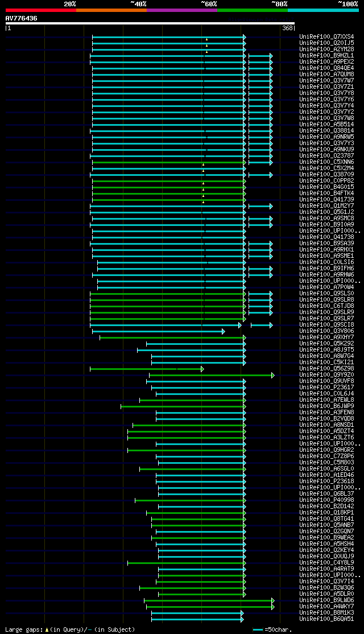Choose the UniRef100_Q5G1J2 hit name

(326, 212)
